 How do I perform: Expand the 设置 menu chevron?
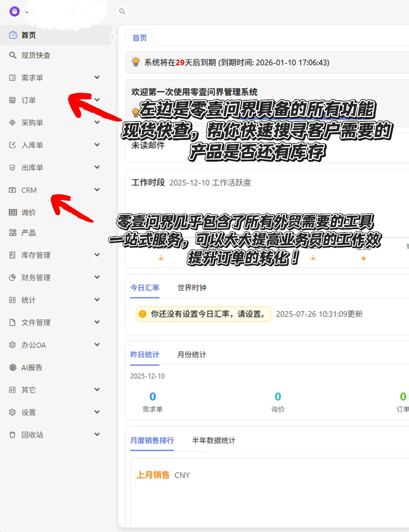click(x=97, y=412)
